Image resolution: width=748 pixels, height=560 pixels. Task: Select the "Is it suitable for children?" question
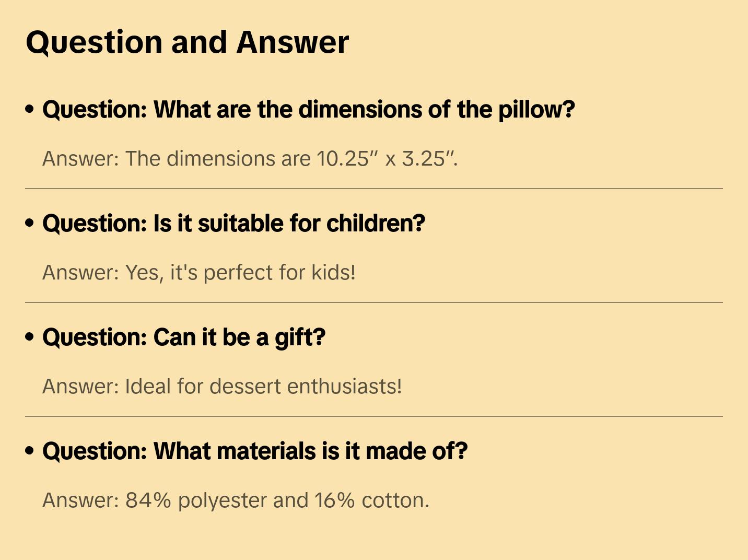(x=233, y=224)
